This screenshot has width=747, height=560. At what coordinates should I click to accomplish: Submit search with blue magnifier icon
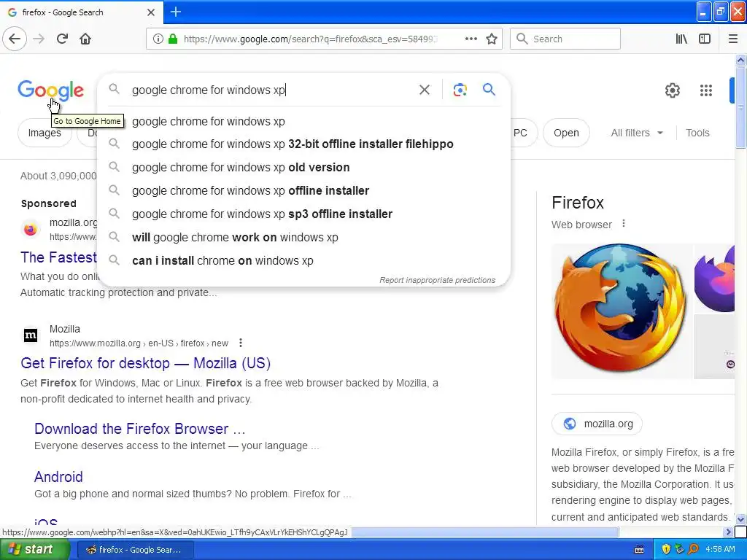(x=489, y=89)
